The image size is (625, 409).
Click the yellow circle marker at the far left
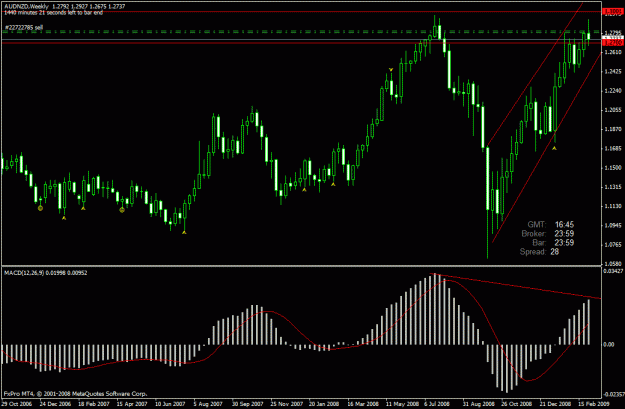point(40,208)
